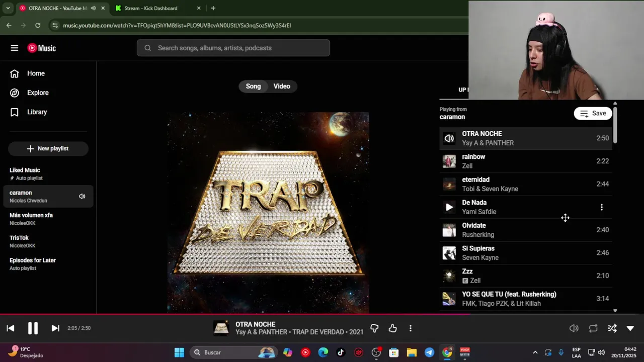The height and width of the screenshot is (362, 644).
Task: Collapse the player page arrow
Action: [x=630, y=328]
